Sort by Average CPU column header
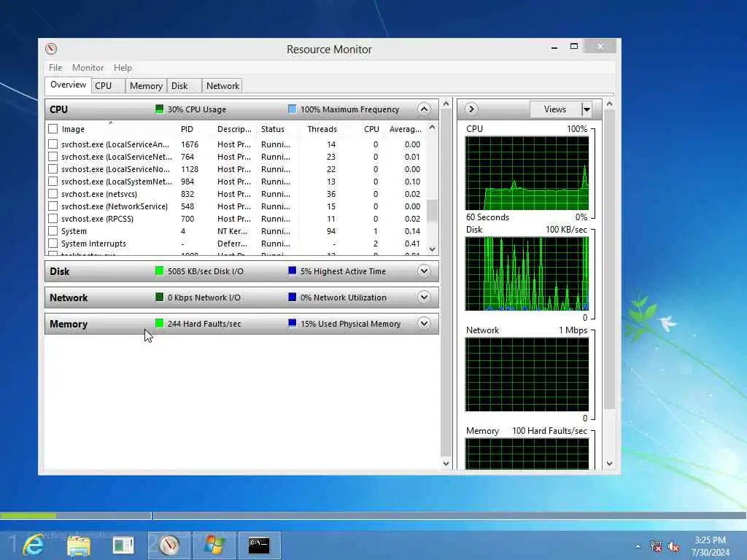Screen dimensions: 747x560 [405, 129]
